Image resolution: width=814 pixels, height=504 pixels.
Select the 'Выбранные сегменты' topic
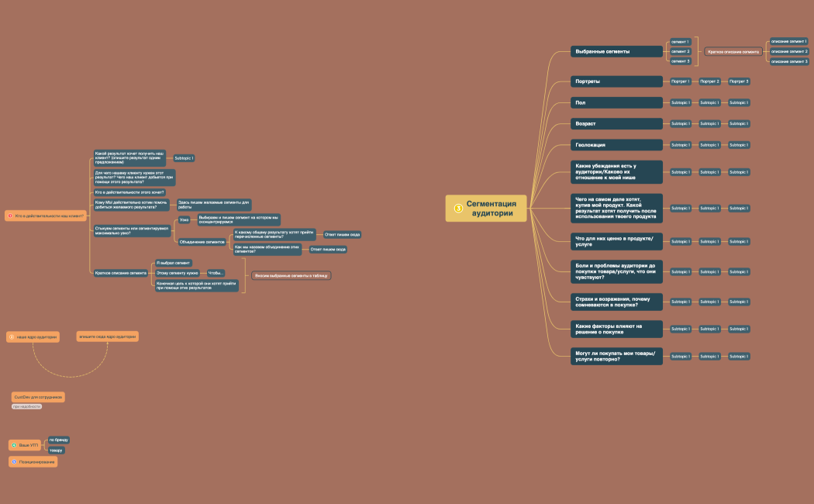(x=616, y=51)
